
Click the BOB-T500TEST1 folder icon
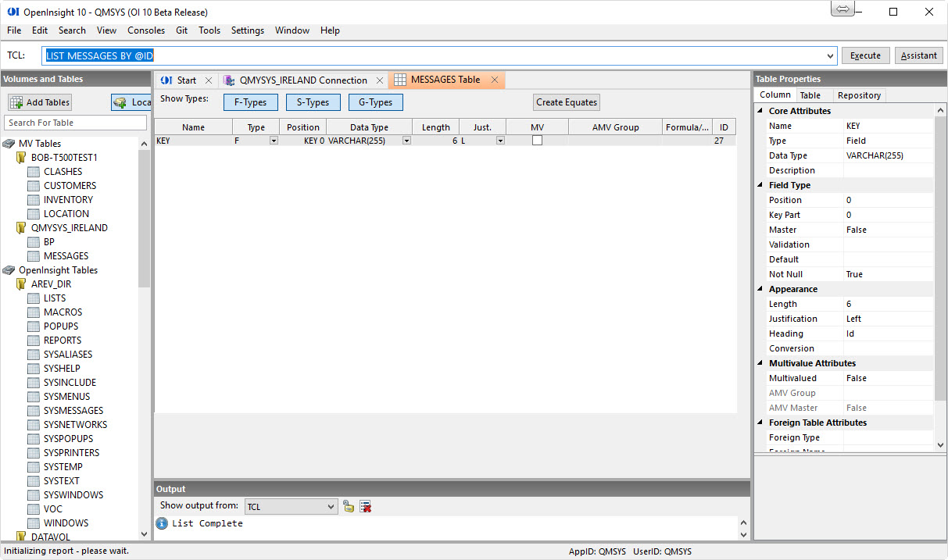point(21,158)
